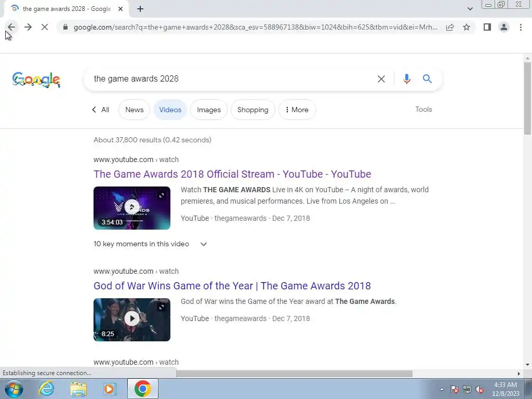
Task: Expand preview icon on the 8:25 thumbnail
Action: (x=162, y=307)
